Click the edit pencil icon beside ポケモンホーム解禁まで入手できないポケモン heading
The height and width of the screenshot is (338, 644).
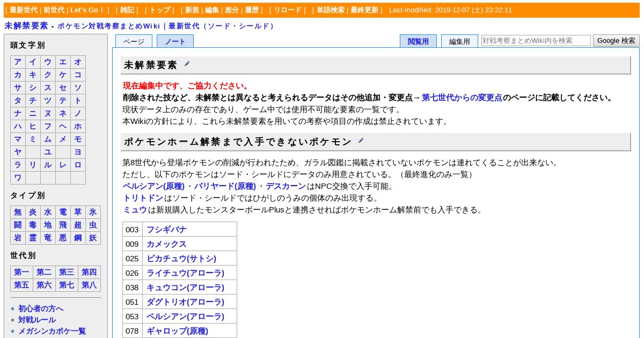[x=361, y=141]
